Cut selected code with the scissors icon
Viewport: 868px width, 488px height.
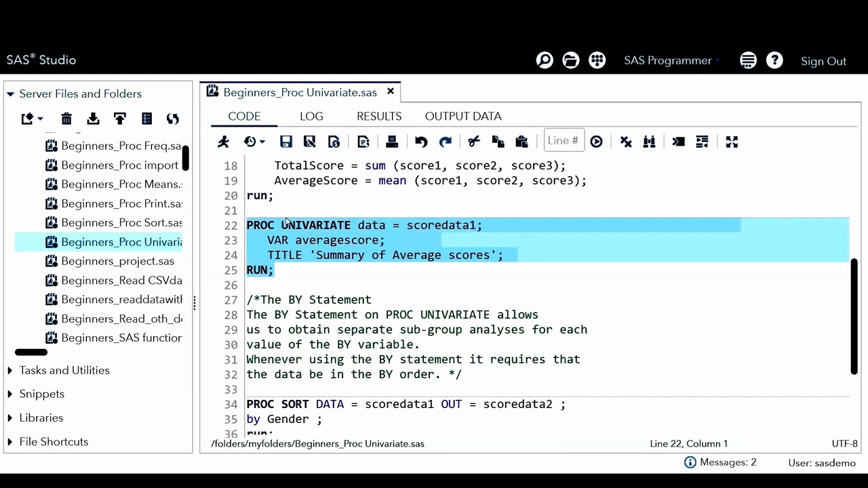click(x=474, y=142)
